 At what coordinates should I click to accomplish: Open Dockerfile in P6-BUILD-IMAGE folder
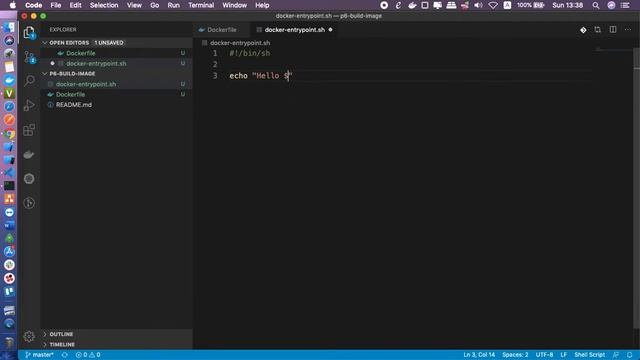[116, 94]
